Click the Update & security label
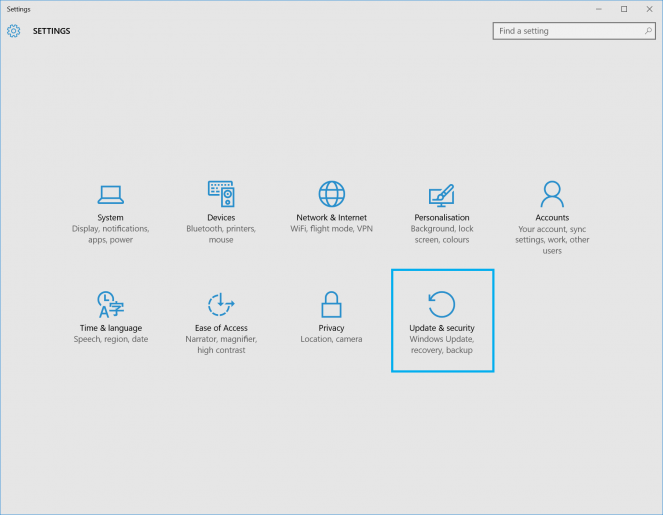663x515 pixels. tap(442, 328)
